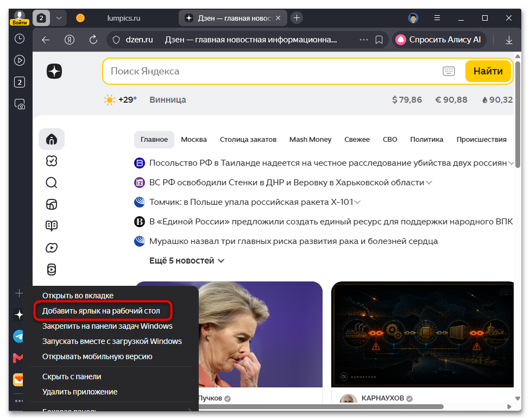The height and width of the screenshot is (420, 530).
Task: Select the Столица закатов news tab
Action: 248,140
